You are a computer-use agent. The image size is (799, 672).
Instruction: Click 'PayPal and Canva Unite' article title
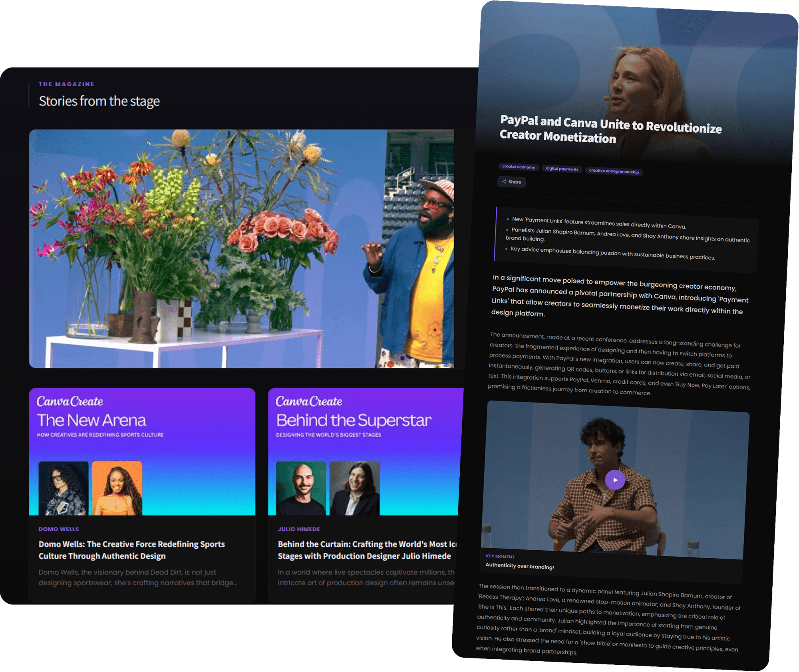point(610,129)
